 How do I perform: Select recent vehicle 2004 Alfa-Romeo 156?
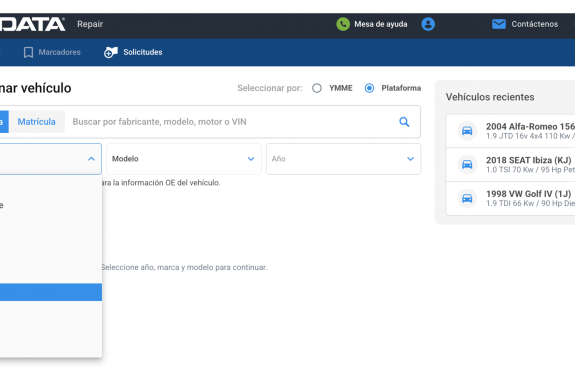(510, 131)
